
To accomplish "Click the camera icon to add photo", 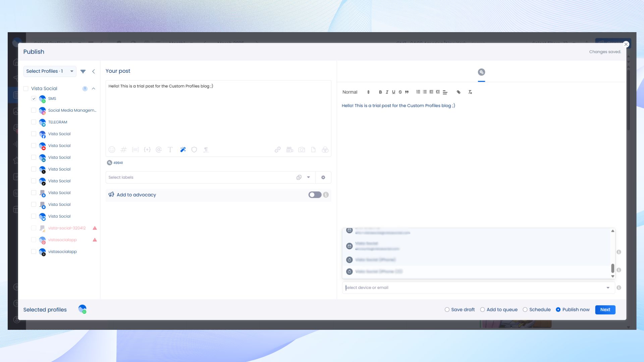I will (x=302, y=150).
